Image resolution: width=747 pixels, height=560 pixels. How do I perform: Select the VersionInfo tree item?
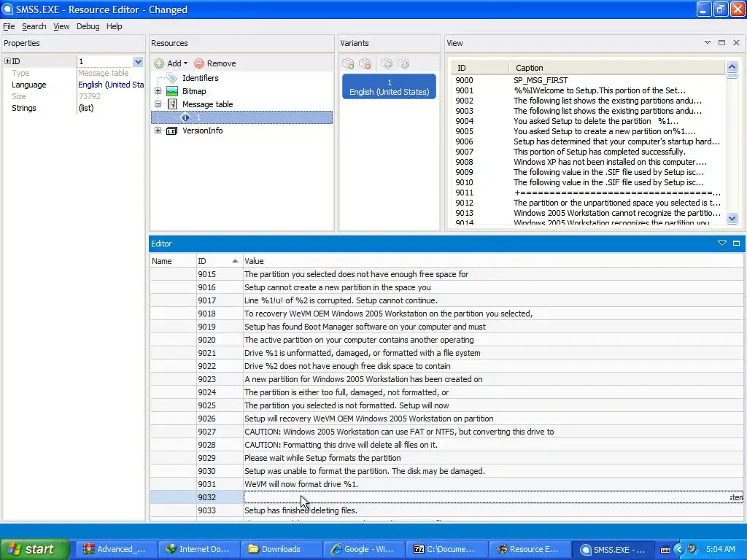coord(203,131)
